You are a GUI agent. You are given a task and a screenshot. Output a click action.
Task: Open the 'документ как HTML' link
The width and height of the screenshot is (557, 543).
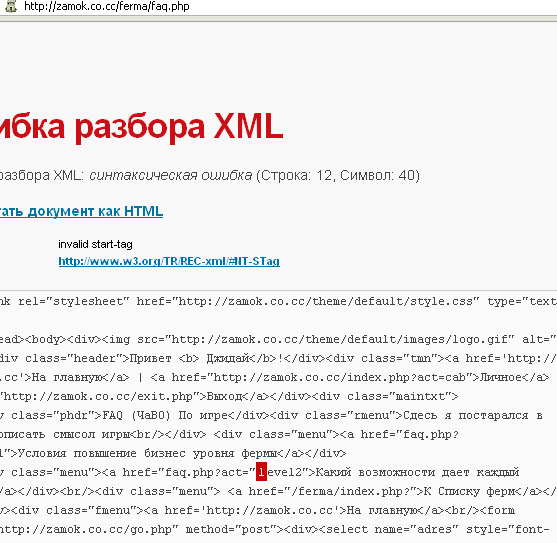click(95, 211)
